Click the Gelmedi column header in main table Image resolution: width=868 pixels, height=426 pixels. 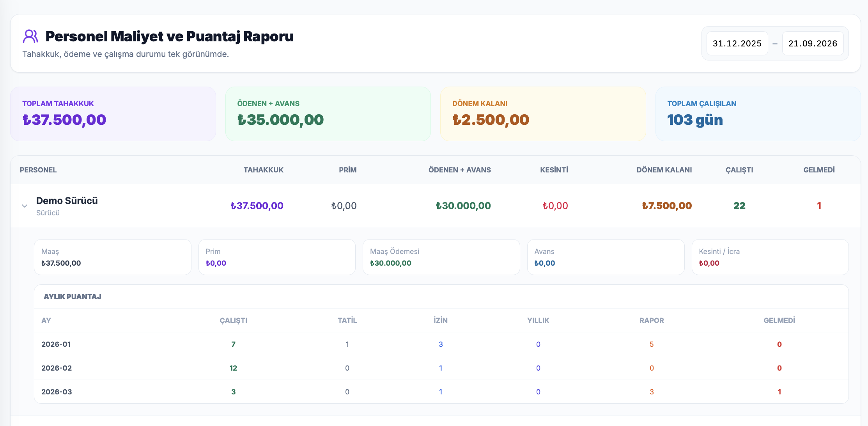tap(819, 170)
